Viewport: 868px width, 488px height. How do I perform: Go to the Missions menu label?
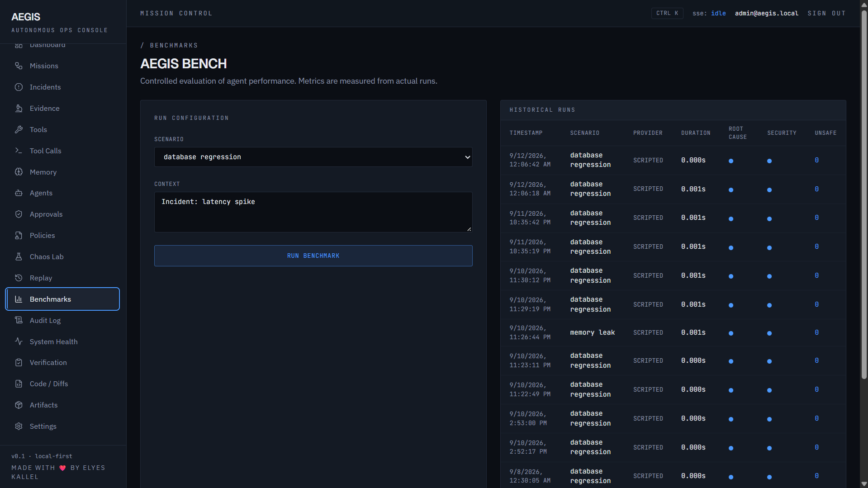click(x=44, y=66)
